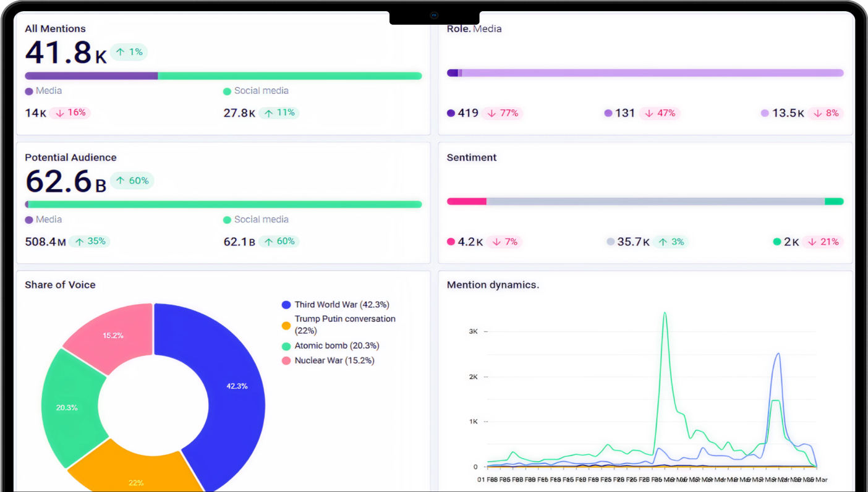Click the 60% badge beside 62.1B
Screen dimensions: 868x492
[279, 241]
